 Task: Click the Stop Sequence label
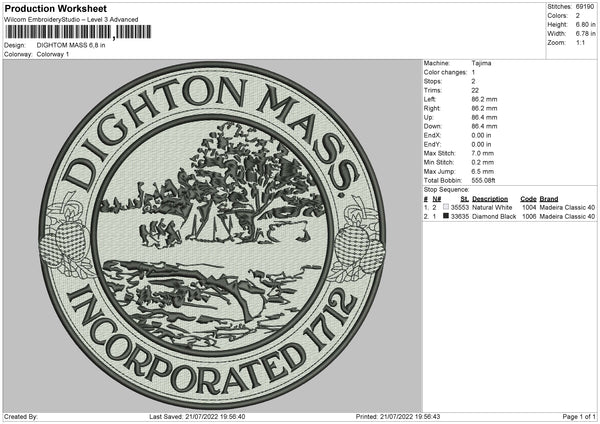(446, 189)
